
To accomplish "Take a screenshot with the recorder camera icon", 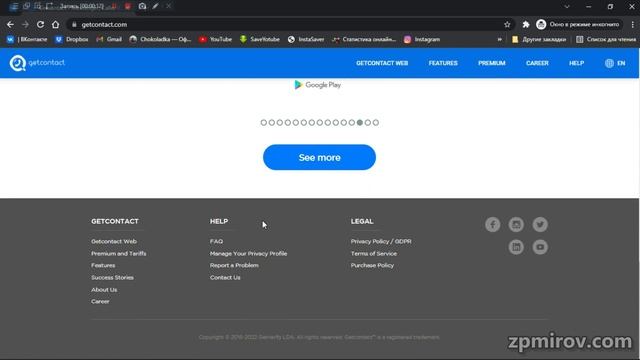I will [142, 6].
